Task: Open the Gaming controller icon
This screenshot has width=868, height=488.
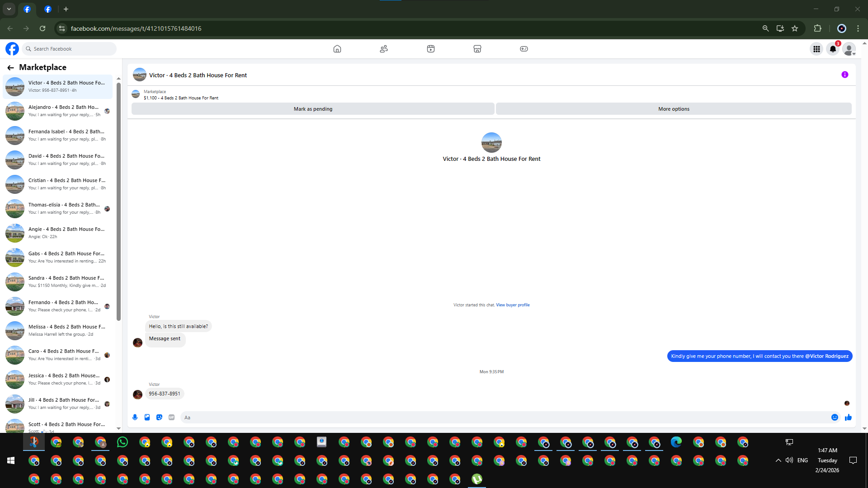Action: (524, 49)
